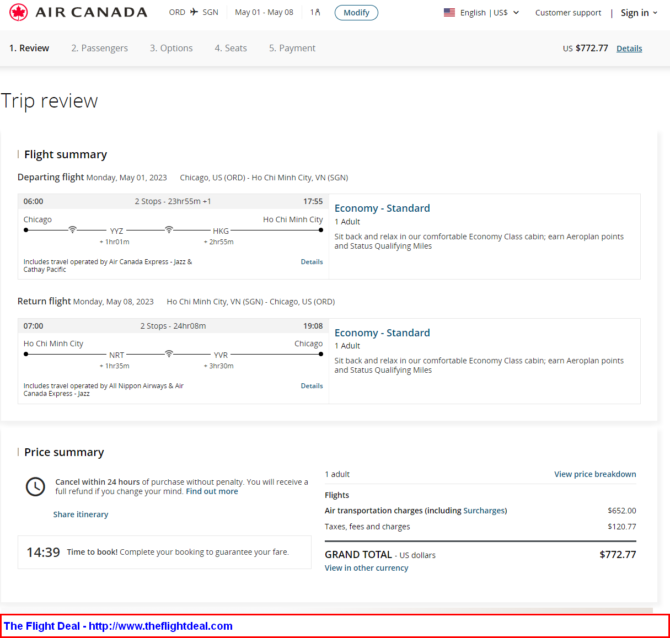Image resolution: width=670 pixels, height=638 pixels.
Task: Click Economy - Standard for return flight
Action: (x=382, y=332)
